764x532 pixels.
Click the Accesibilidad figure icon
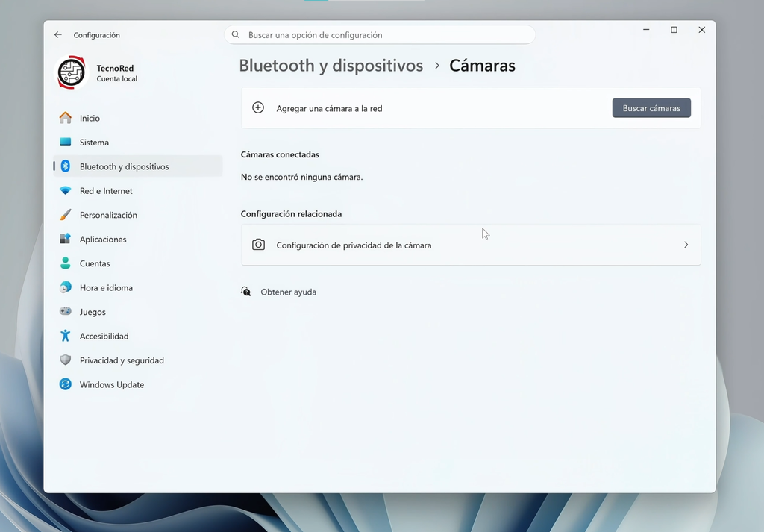click(66, 336)
